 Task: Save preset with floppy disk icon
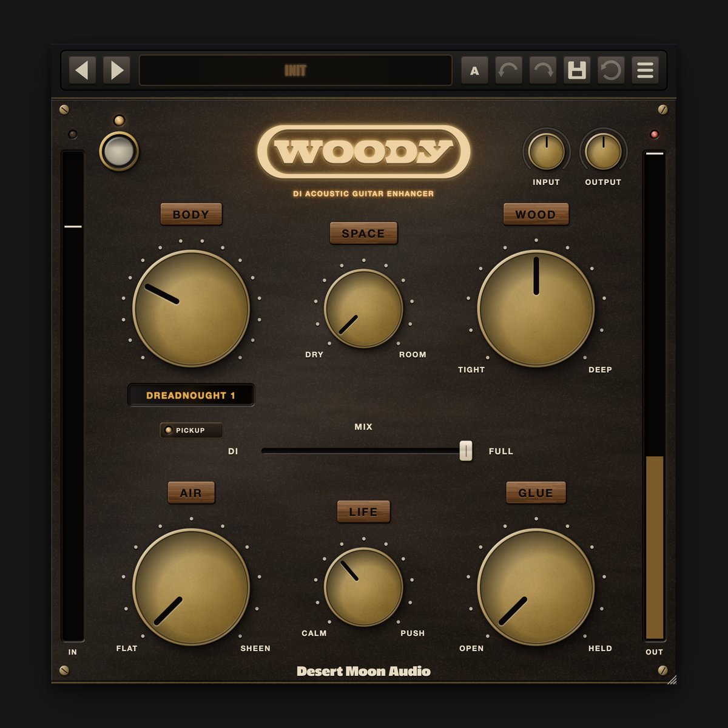pyautogui.click(x=577, y=70)
